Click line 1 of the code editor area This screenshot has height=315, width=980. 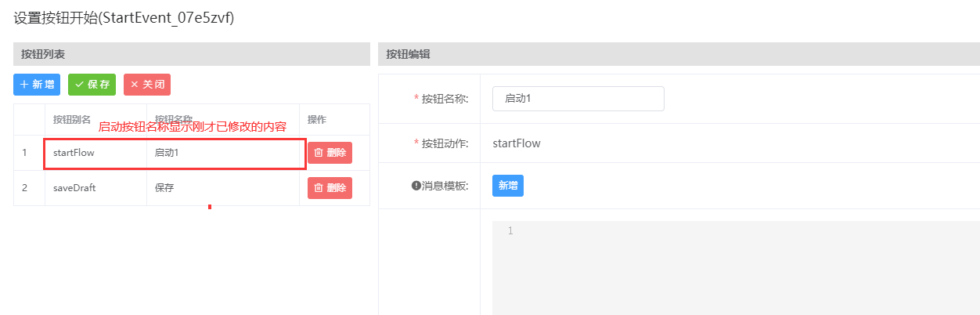point(704,231)
